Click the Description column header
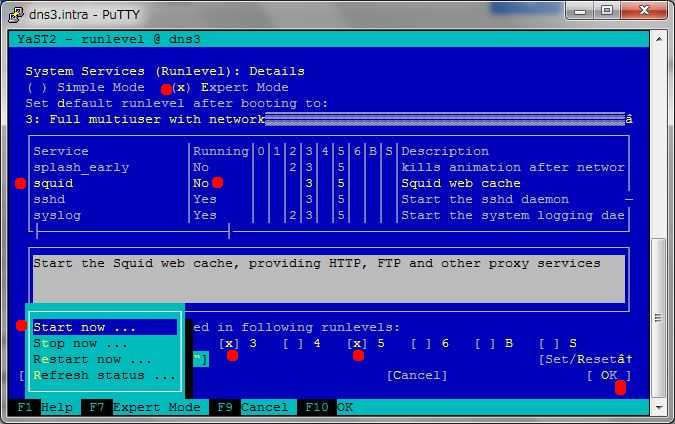The height and width of the screenshot is (424, 675). (x=445, y=152)
